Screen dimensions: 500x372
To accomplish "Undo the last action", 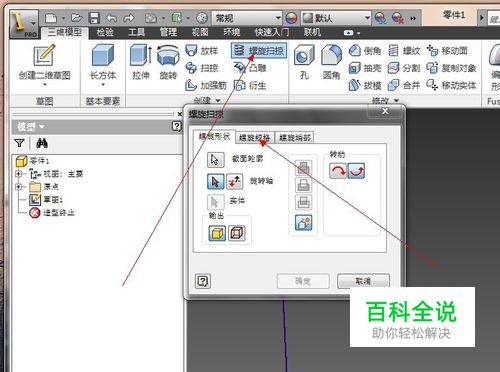I will coord(112,18).
